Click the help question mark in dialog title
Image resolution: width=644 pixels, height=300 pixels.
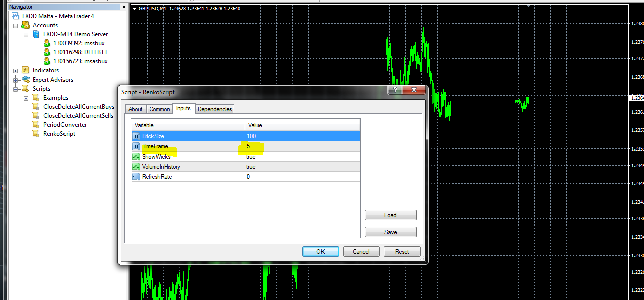point(395,90)
